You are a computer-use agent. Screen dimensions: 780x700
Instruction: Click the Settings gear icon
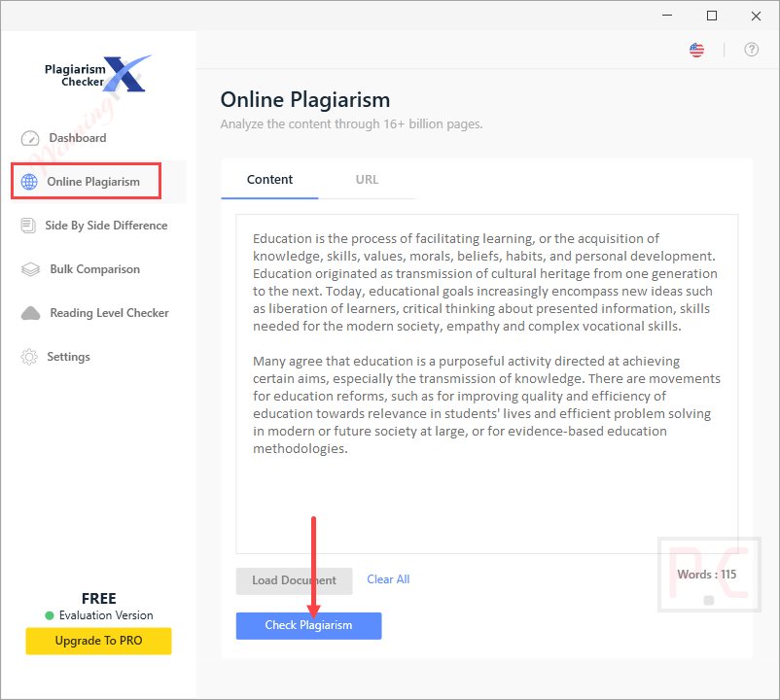(x=29, y=357)
